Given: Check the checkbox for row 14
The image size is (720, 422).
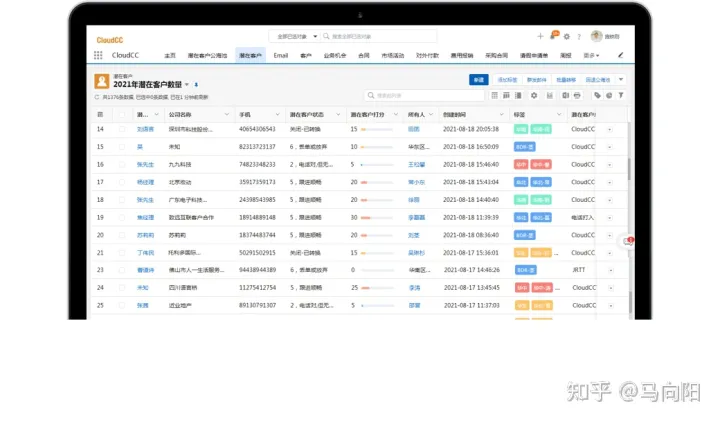Looking at the screenshot, I should 120,129.
